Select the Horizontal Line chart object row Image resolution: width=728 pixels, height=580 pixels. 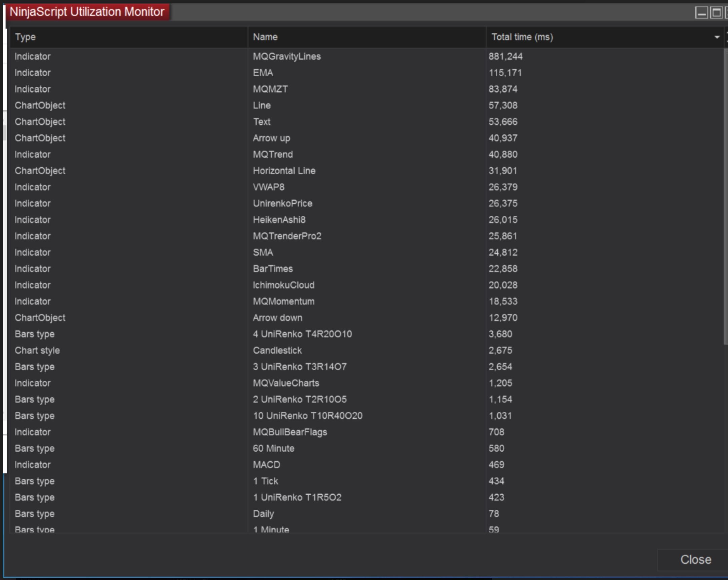tap(284, 171)
